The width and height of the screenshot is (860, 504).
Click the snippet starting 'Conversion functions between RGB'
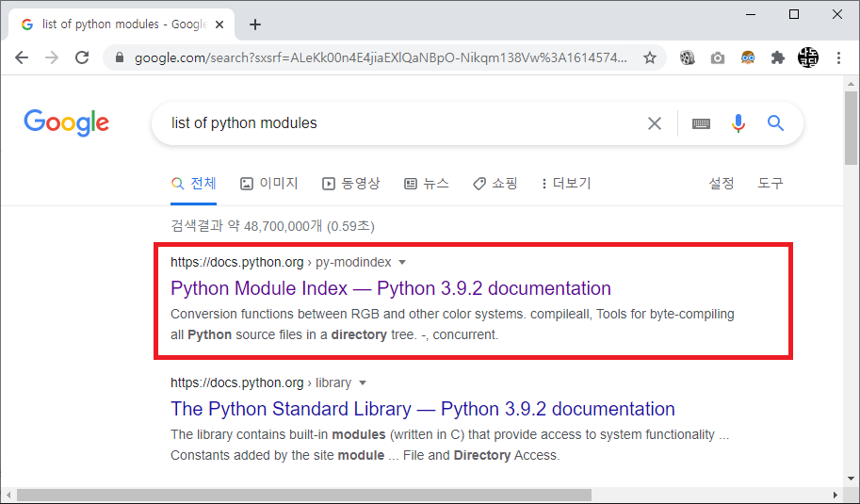pos(452,325)
